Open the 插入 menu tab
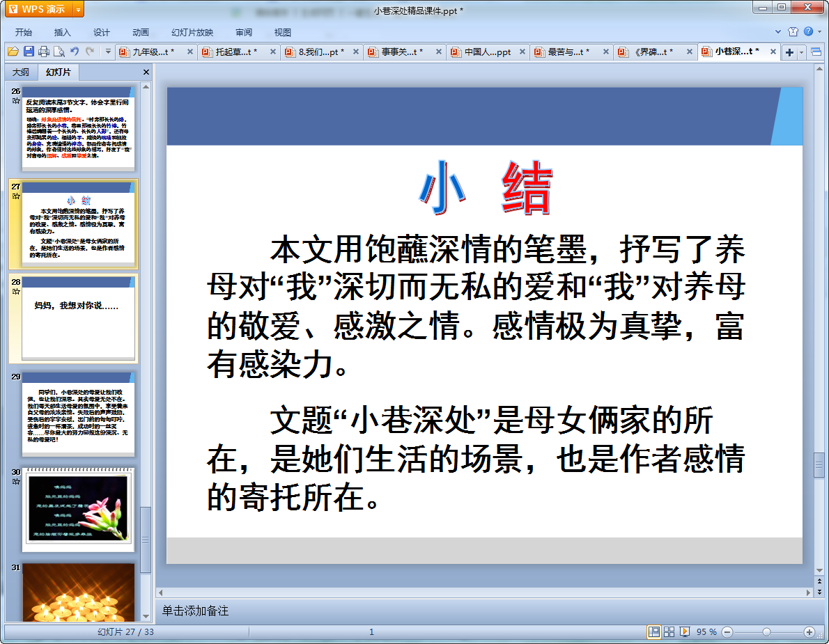 click(63, 32)
